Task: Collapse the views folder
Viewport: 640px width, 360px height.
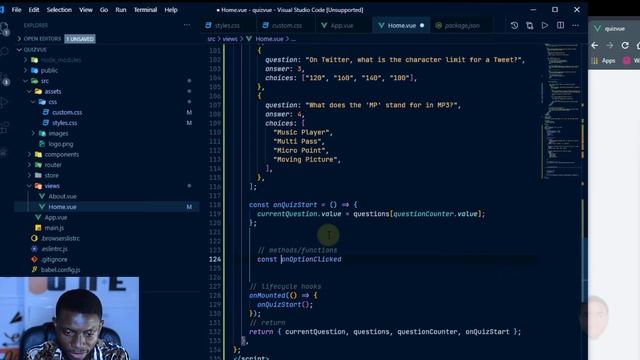Action: [x=52, y=186]
